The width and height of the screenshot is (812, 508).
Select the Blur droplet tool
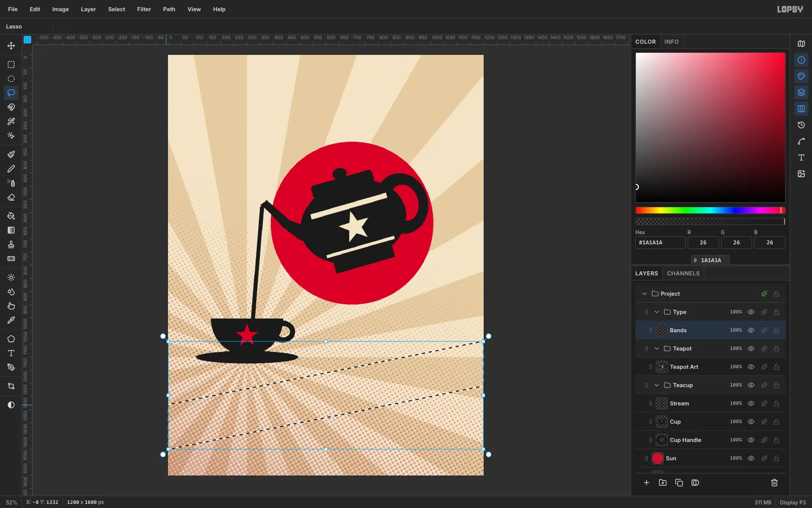tap(11, 292)
